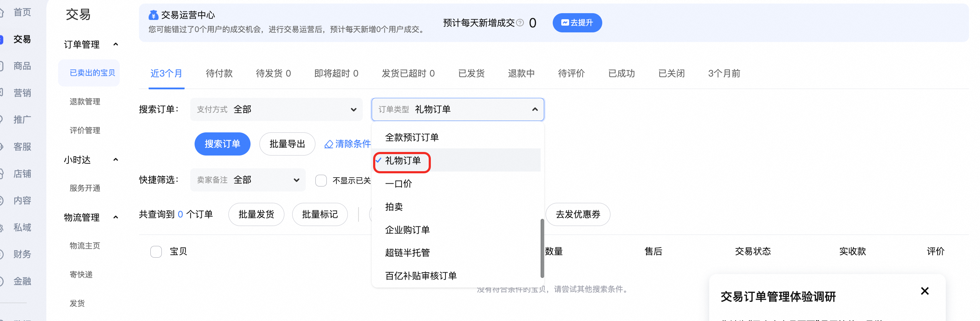980x321 pixels.
Task: Open 服务开通 in the sidebar
Action: (85, 188)
